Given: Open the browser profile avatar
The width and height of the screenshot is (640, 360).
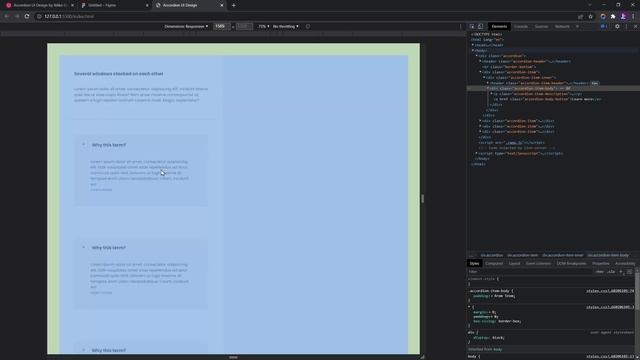Looking at the screenshot, I should [623, 16].
